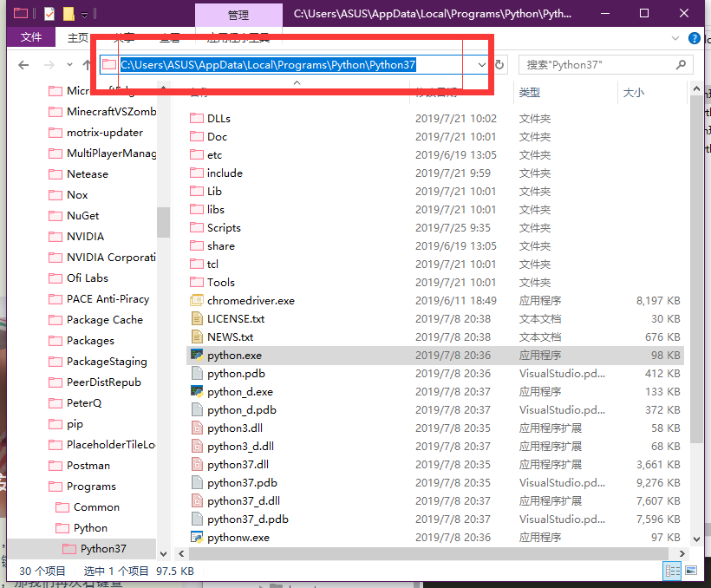Sort files by the 大小 column header
Viewport: 711px width, 588px height.
(x=631, y=93)
